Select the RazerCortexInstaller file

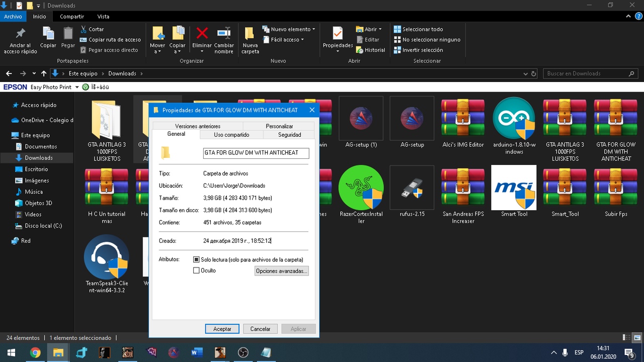click(361, 195)
